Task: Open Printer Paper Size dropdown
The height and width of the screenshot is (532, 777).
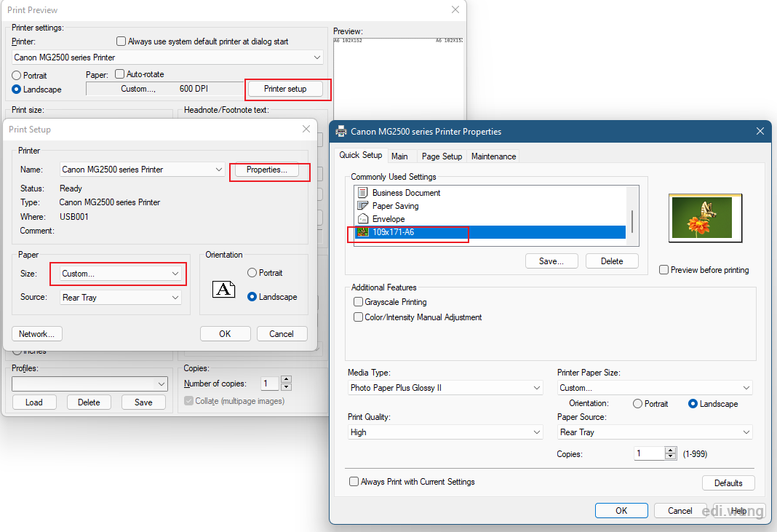Action: coord(655,388)
